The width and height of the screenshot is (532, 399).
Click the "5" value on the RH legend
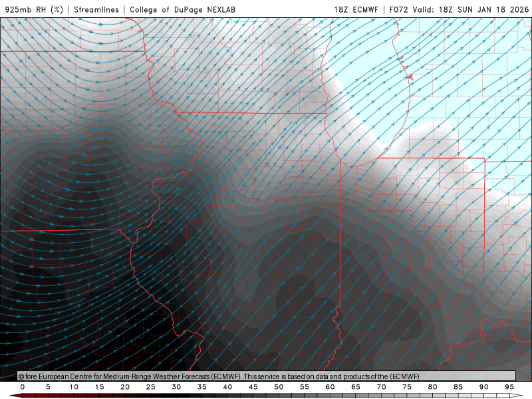[x=48, y=387]
